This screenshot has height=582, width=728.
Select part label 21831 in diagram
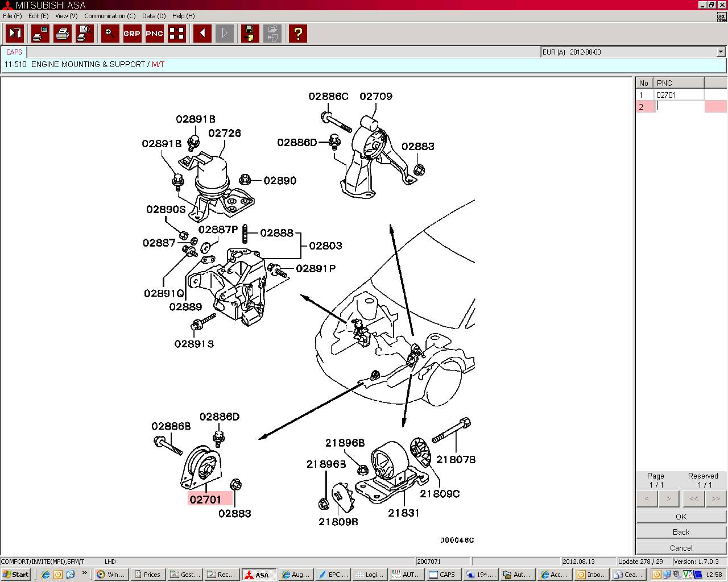point(404,513)
